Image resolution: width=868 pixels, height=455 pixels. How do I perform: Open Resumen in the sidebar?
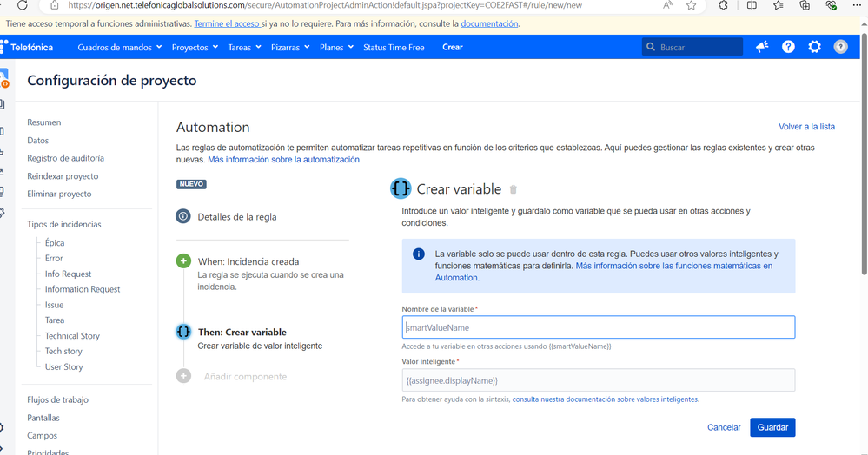point(44,122)
